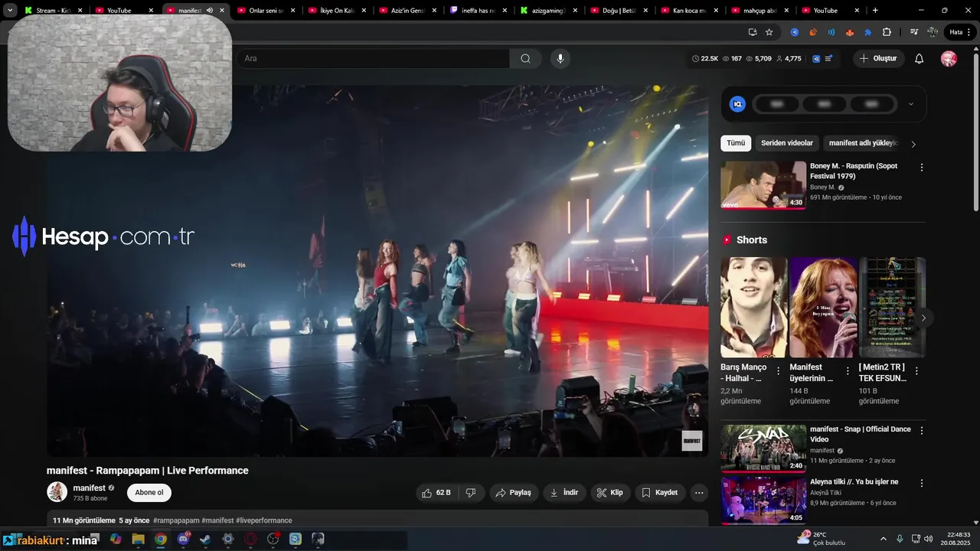
Task: Switch to the Stream - Kick tab
Action: pyautogui.click(x=53, y=11)
